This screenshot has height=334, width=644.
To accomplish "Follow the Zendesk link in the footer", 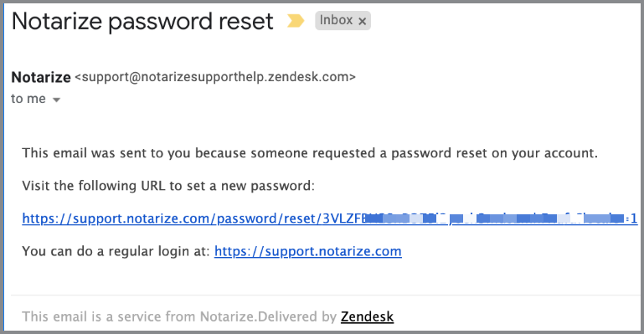I will [x=367, y=316].
